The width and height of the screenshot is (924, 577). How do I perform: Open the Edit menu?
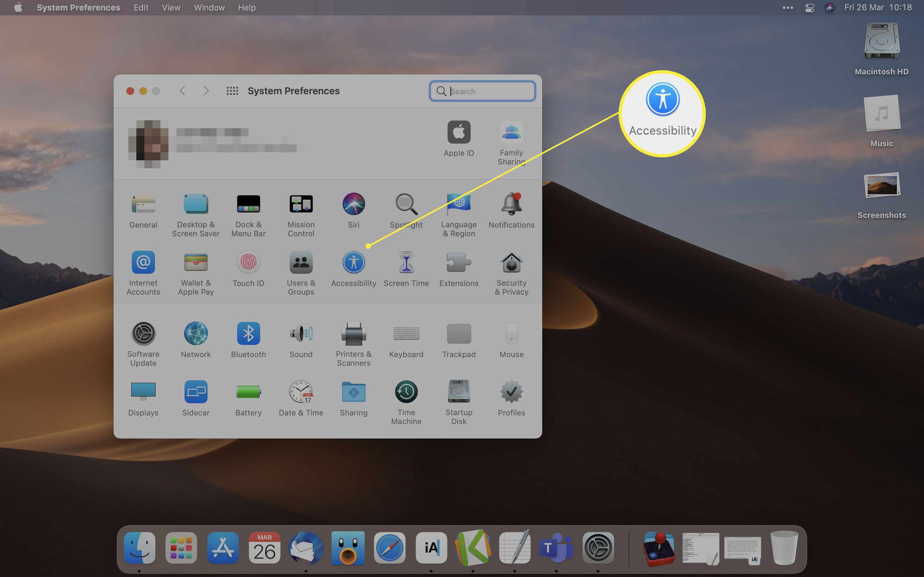pyautogui.click(x=140, y=8)
